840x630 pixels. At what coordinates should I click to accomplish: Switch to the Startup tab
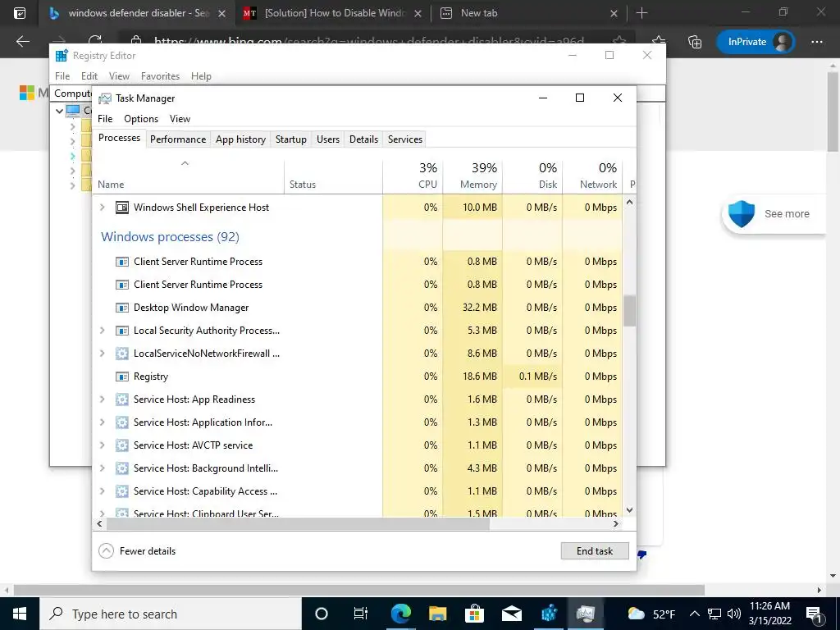(x=291, y=139)
